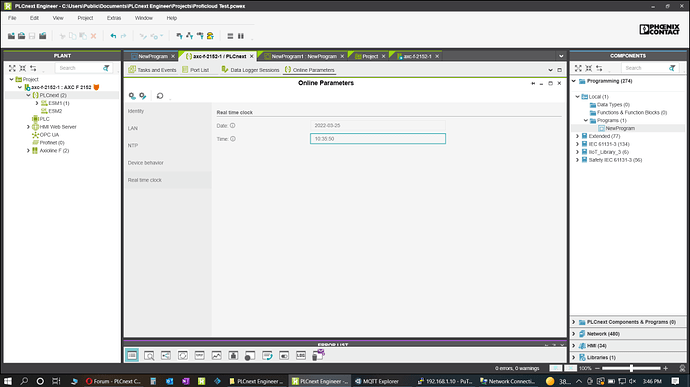The image size is (690, 387).
Task: Collapse the Project node in PLANT tree
Action: 11,79
